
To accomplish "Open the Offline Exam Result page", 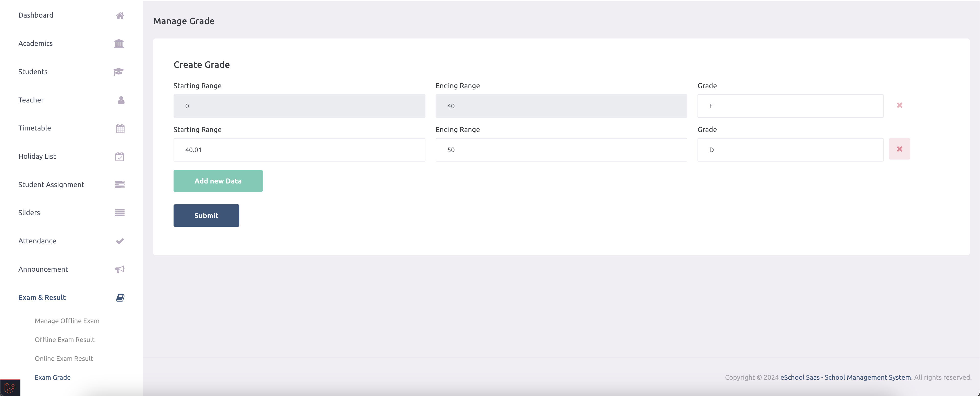I will (65, 340).
